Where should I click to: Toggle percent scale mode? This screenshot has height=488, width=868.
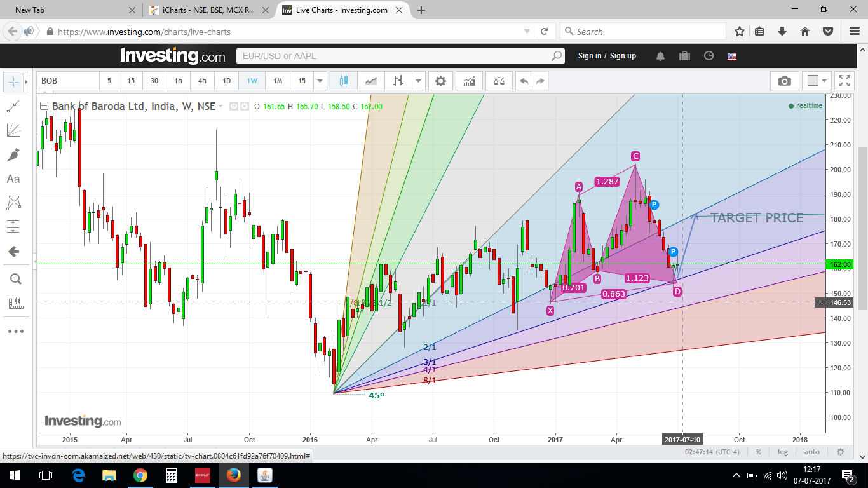[x=759, y=452]
